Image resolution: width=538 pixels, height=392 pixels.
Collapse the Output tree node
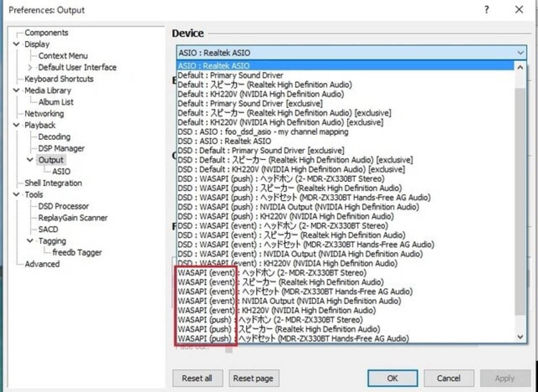click(x=30, y=160)
